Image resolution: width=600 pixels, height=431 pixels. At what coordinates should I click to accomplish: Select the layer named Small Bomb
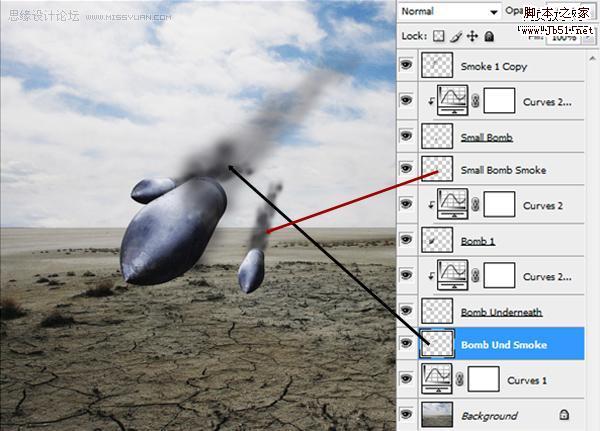[x=487, y=137]
